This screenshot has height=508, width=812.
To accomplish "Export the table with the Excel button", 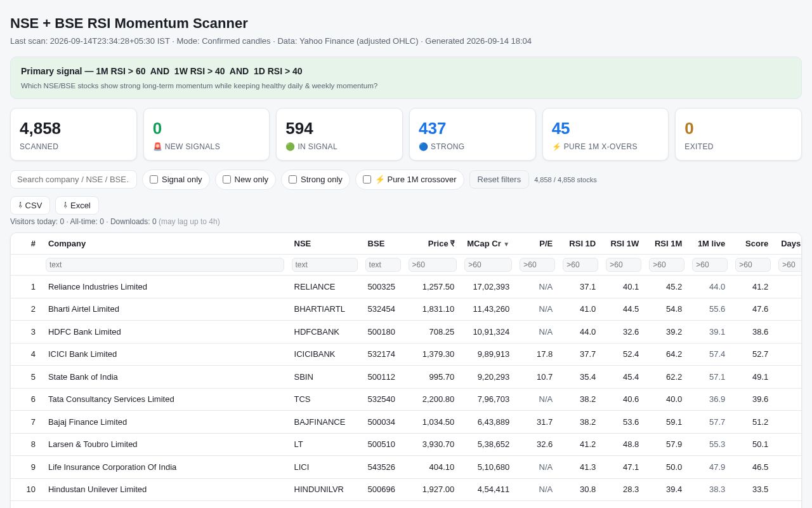I will (77, 206).
